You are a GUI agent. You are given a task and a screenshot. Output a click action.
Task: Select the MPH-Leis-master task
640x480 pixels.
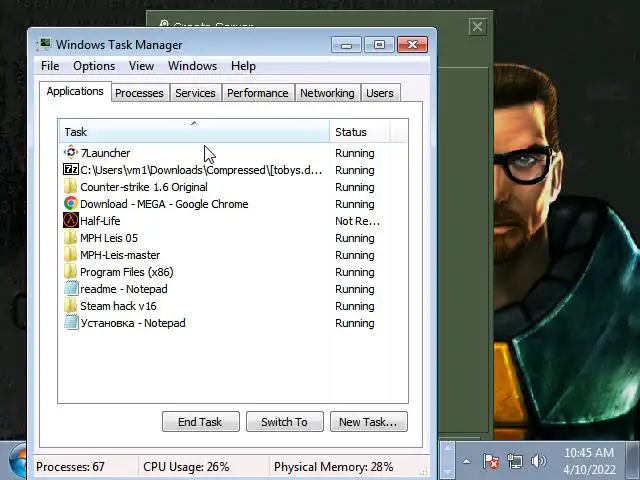coord(120,255)
